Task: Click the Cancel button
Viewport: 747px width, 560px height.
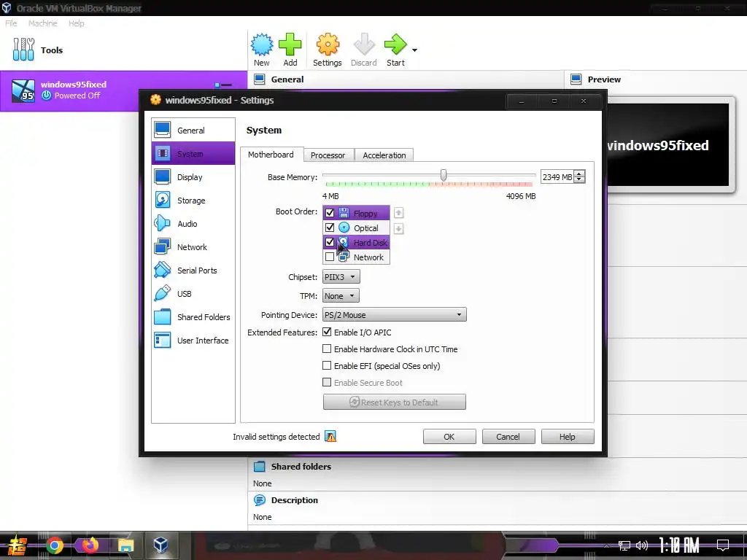Action: (508, 437)
